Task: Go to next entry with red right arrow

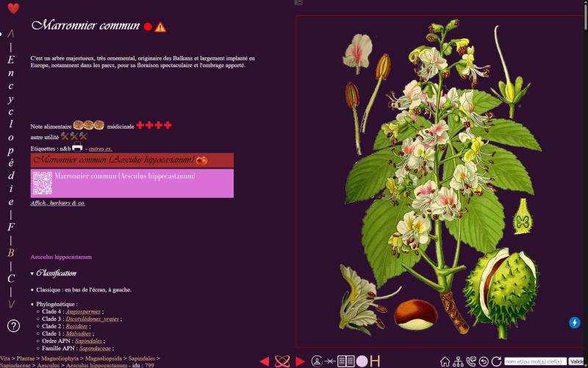Action: (300, 361)
